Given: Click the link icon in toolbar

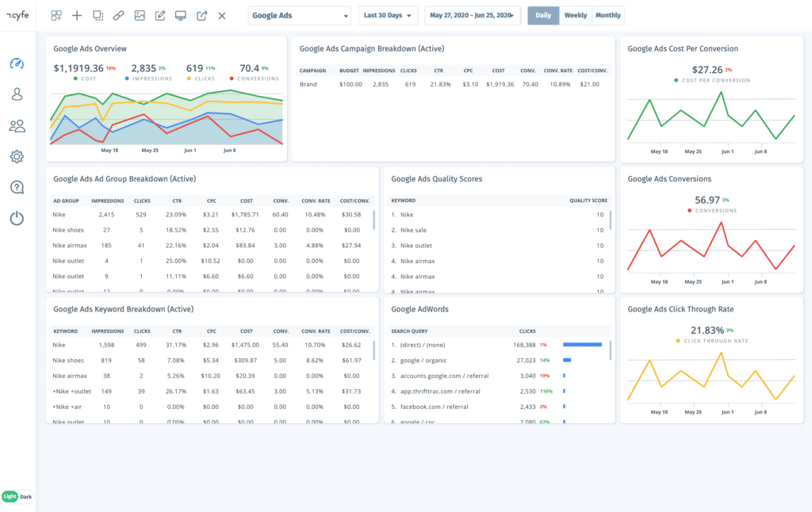Looking at the screenshot, I should [119, 16].
